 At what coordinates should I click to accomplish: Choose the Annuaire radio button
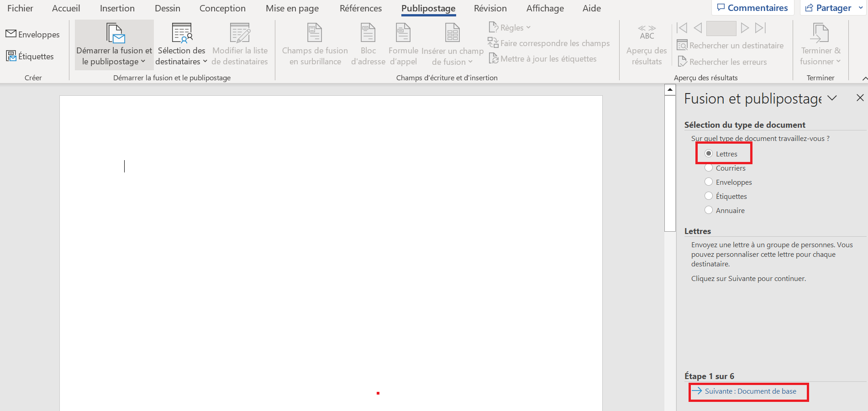(709, 210)
